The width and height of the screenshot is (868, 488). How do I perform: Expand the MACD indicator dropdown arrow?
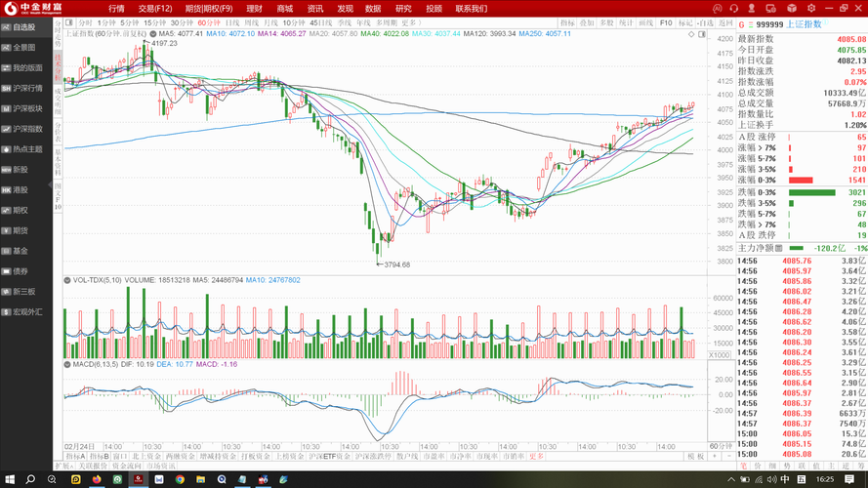(67, 365)
